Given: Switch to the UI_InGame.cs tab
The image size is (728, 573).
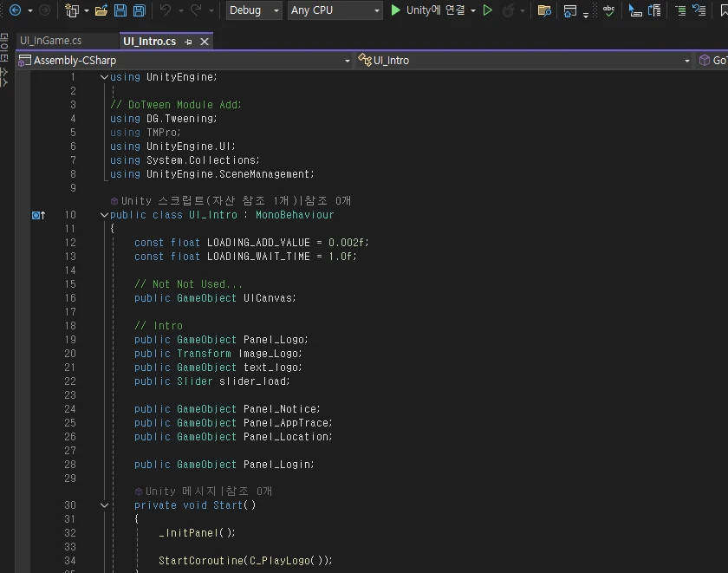Looking at the screenshot, I should (50, 42).
